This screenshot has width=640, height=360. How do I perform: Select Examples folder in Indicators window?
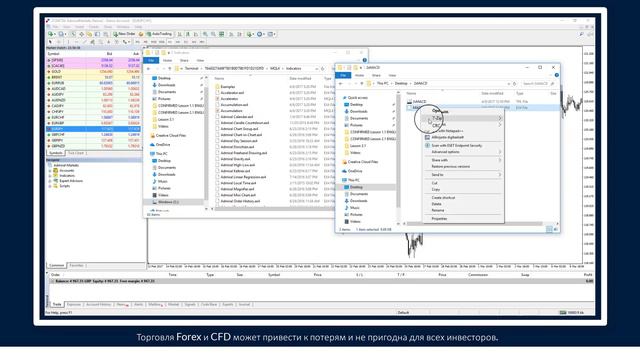(228, 87)
